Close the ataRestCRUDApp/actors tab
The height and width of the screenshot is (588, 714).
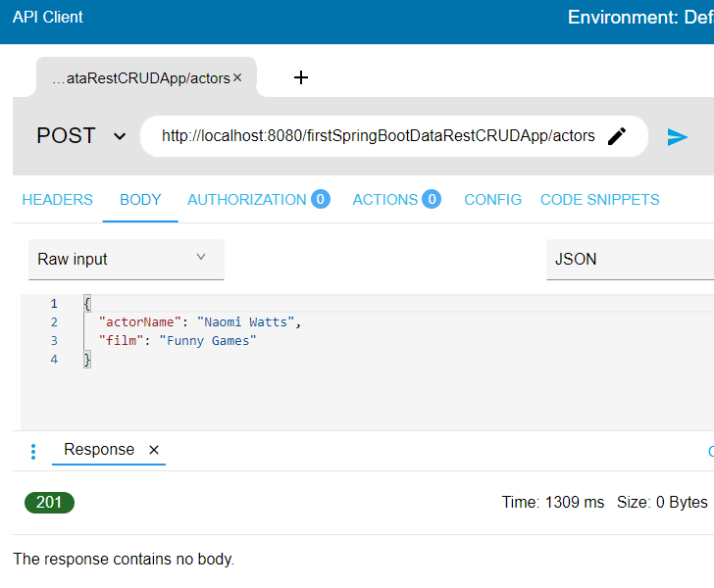(237, 77)
